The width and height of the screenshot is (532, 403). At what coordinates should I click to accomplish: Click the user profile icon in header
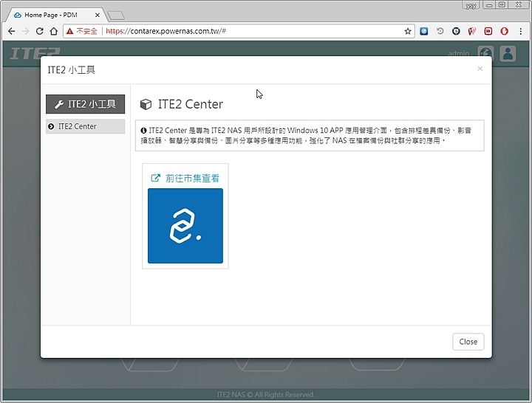pyautogui.click(x=508, y=54)
